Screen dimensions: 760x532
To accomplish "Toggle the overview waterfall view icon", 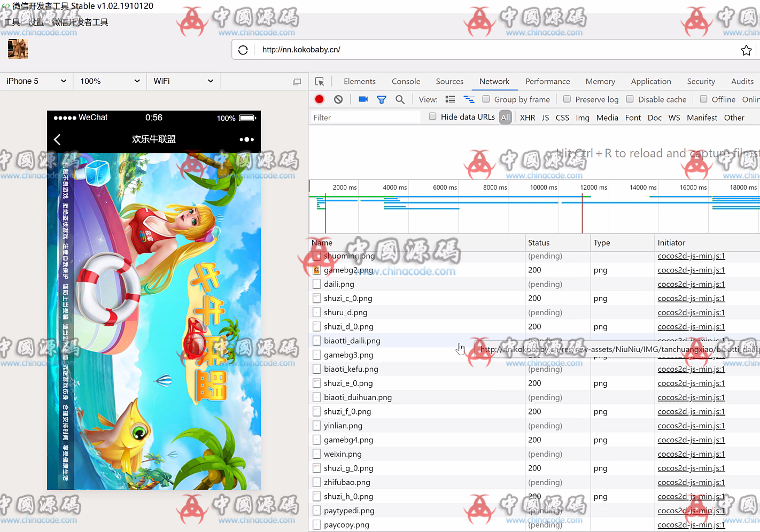I will (x=469, y=99).
